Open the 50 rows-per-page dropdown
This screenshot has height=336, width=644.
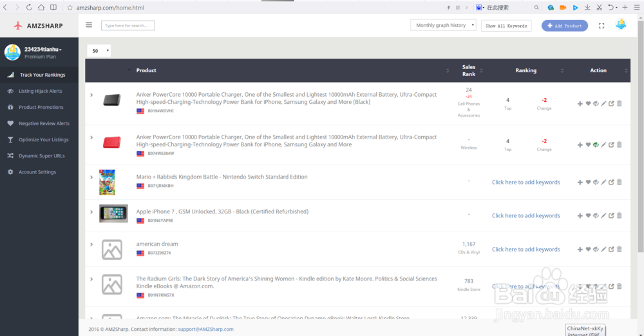click(99, 50)
